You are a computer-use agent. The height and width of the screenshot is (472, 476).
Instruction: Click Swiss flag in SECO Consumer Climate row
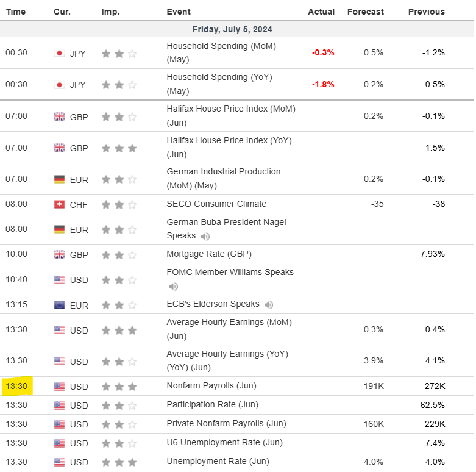[x=59, y=204]
